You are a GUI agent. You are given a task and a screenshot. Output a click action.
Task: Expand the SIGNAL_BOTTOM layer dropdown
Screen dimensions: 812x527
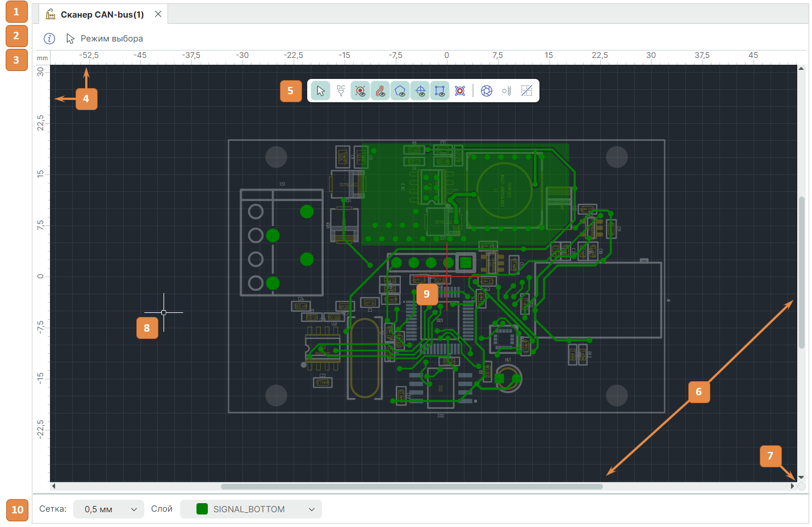pyautogui.click(x=311, y=509)
